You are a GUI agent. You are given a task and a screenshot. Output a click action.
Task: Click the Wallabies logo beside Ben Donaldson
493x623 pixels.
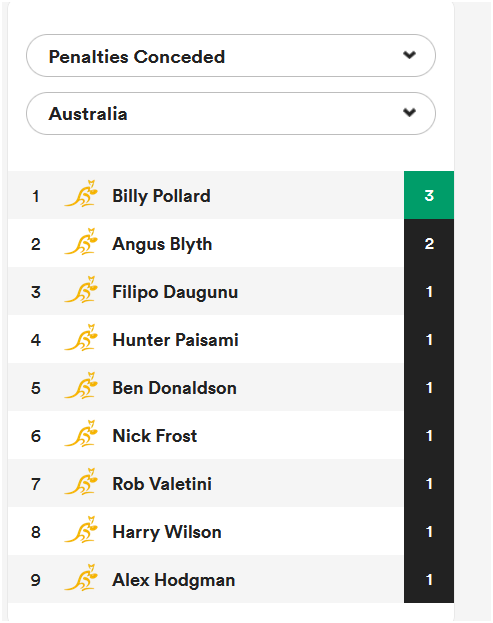(x=81, y=386)
